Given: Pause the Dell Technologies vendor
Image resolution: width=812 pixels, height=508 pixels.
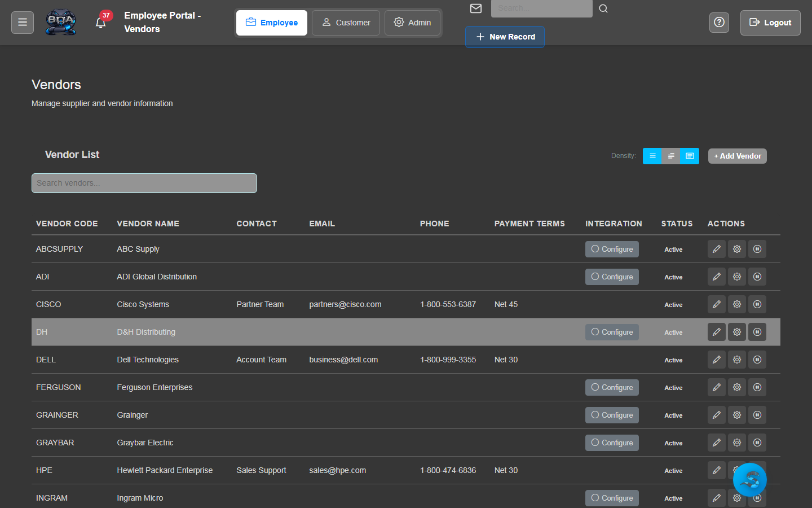Looking at the screenshot, I should [757, 360].
